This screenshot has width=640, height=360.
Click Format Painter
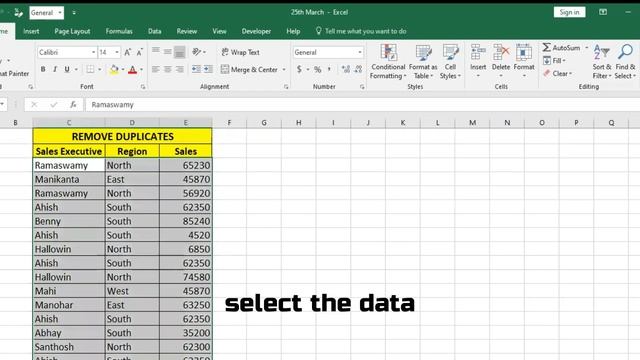point(14,73)
